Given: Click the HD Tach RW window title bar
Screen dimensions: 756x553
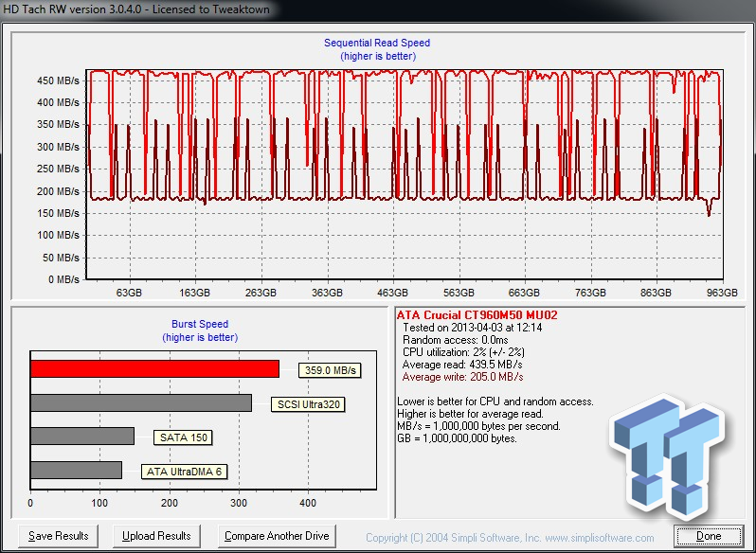Looking at the screenshot, I should click(378, 9).
